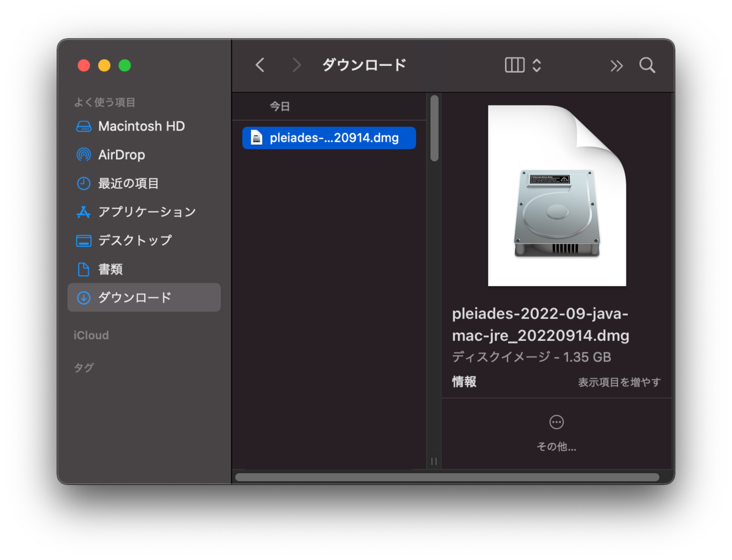Viewport: 732px width, 560px height.
Task: Click the ダウンロード window title
Action: click(364, 65)
